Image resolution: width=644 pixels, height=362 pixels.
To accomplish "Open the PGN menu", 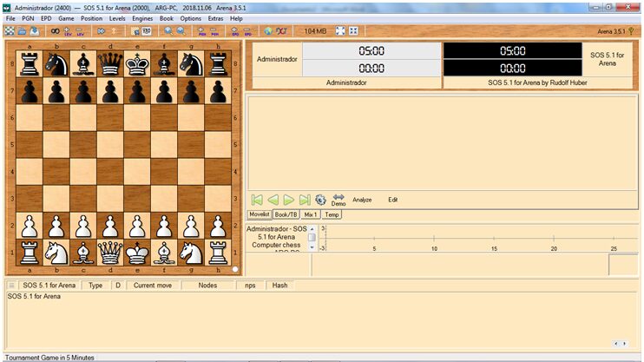I will tap(28, 18).
